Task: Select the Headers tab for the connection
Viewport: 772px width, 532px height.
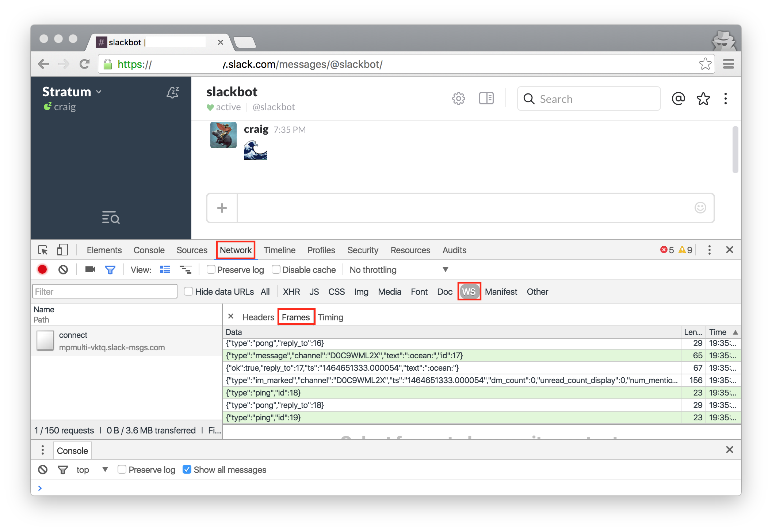Action: point(258,317)
